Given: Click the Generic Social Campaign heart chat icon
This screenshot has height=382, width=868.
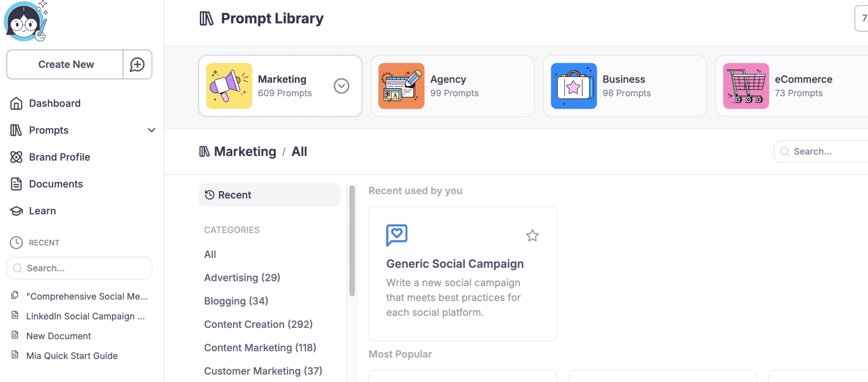Looking at the screenshot, I should 397,235.
